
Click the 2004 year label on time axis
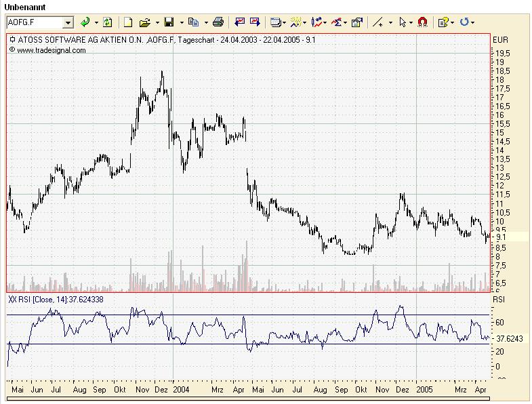pos(181,389)
